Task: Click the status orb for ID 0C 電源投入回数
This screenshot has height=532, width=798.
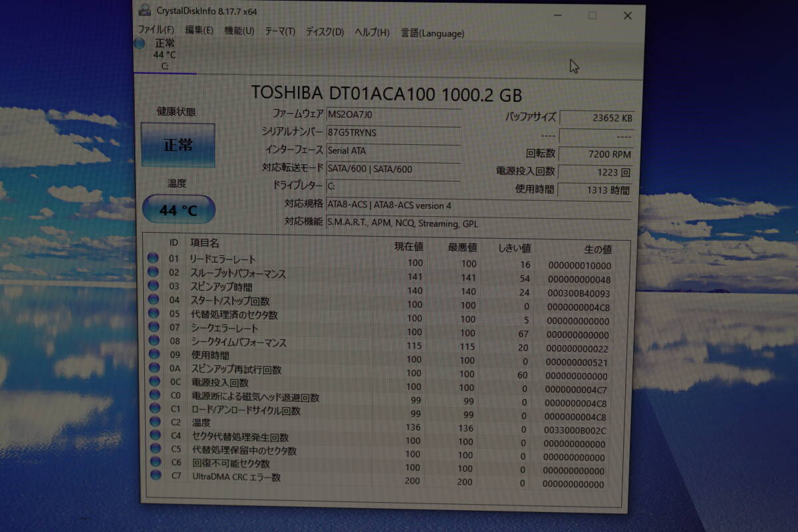Action: click(x=155, y=381)
